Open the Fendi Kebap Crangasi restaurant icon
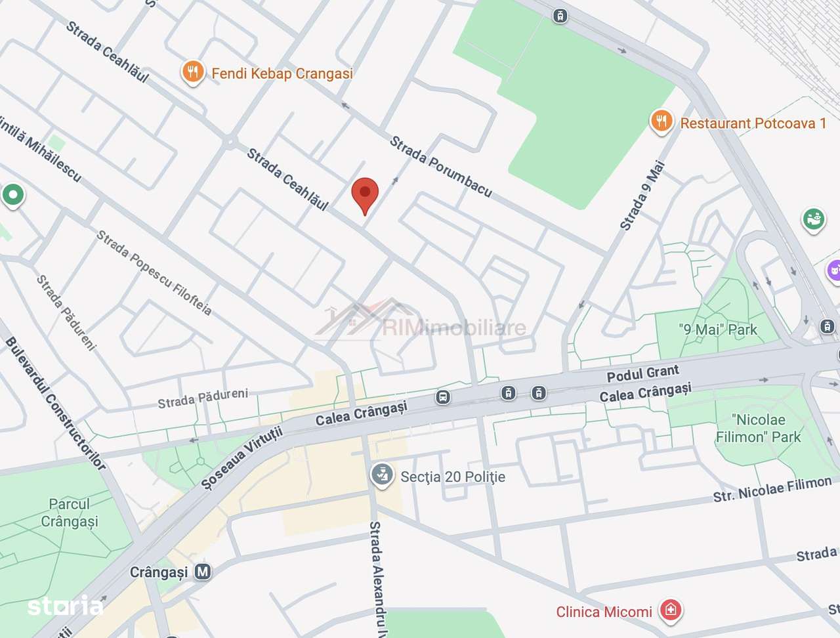The image size is (840, 638). pyautogui.click(x=192, y=72)
